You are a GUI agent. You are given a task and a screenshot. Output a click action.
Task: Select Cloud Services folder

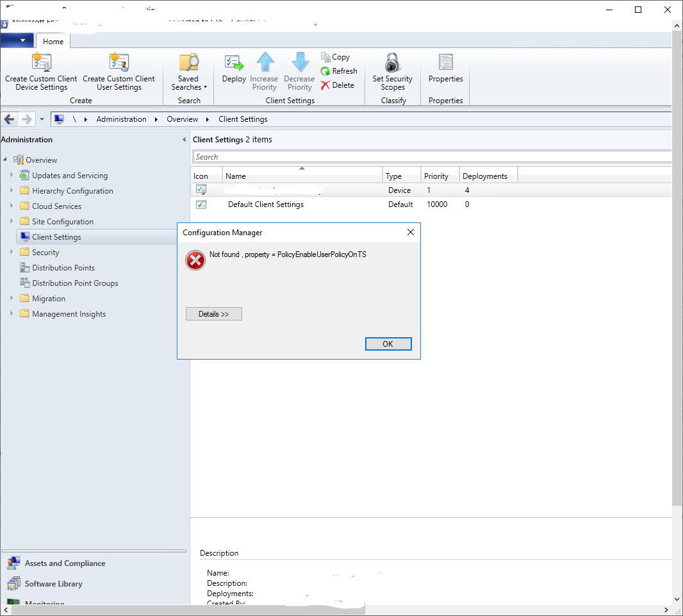coord(51,206)
